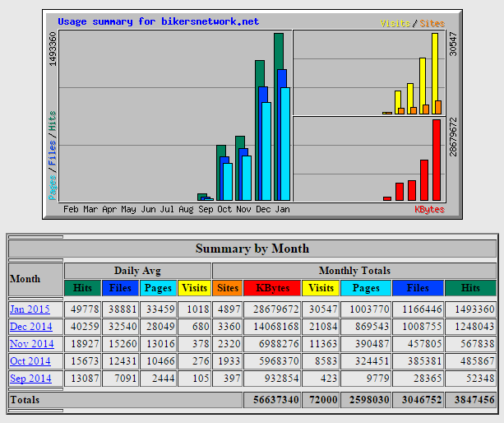Viewport: 504px width, 423px height.
Task: Click the tallest red KBytes bar in chart
Action: [x=437, y=160]
